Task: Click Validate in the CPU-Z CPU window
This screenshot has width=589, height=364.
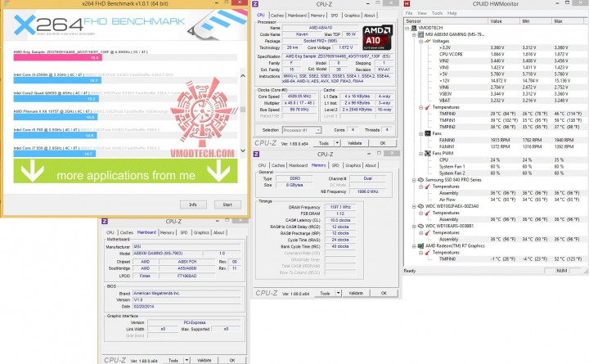Action: [354, 143]
